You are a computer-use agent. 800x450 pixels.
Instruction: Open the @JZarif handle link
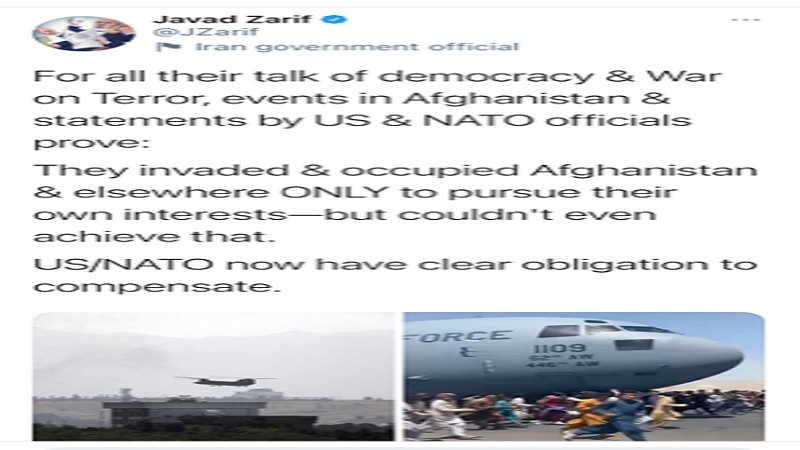tap(205, 32)
